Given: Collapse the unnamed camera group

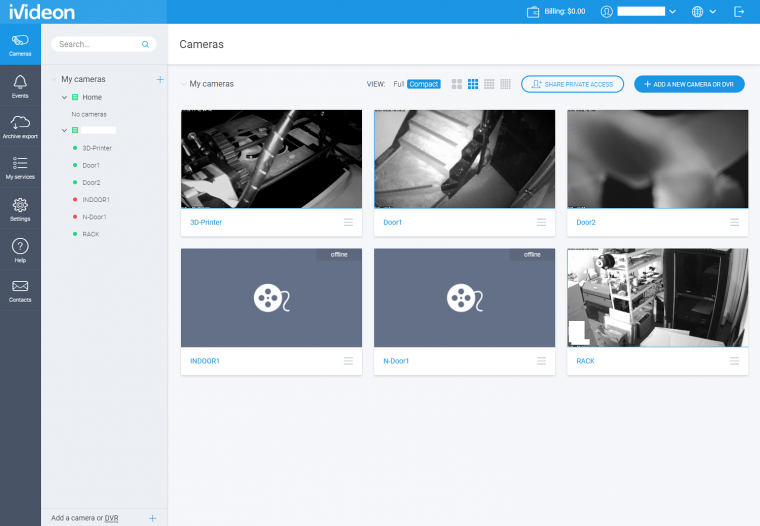Looking at the screenshot, I should pos(64,130).
